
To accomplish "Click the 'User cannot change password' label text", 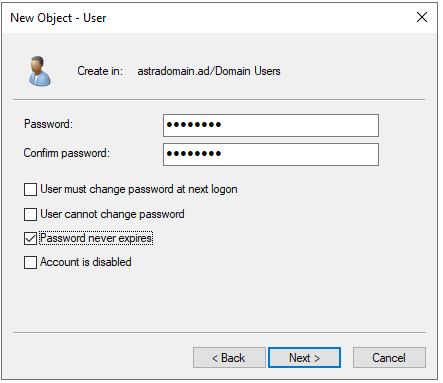I will [112, 214].
